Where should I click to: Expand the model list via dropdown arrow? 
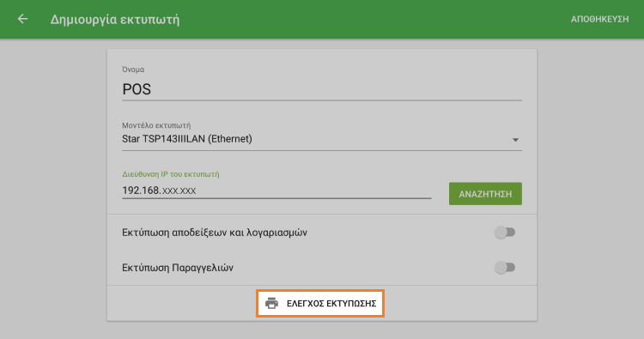[x=515, y=140]
